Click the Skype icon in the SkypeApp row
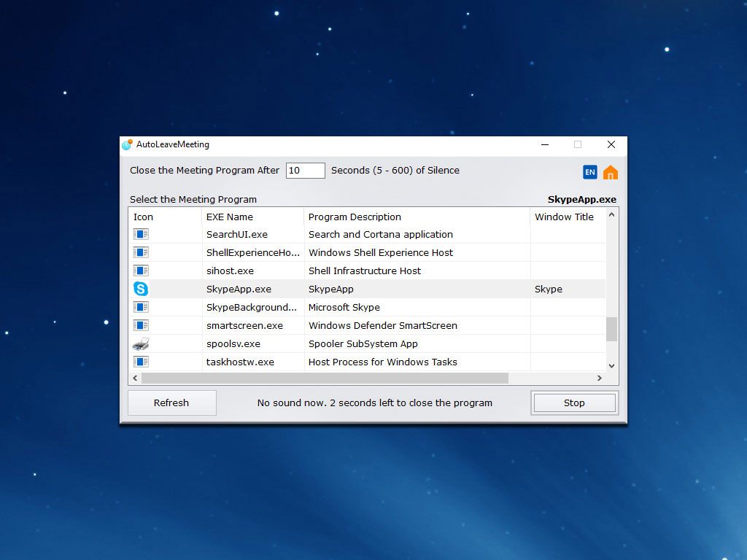 point(140,289)
